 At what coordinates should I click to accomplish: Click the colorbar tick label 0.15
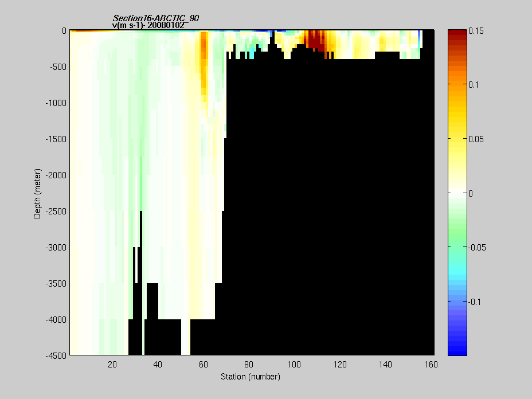(476, 31)
